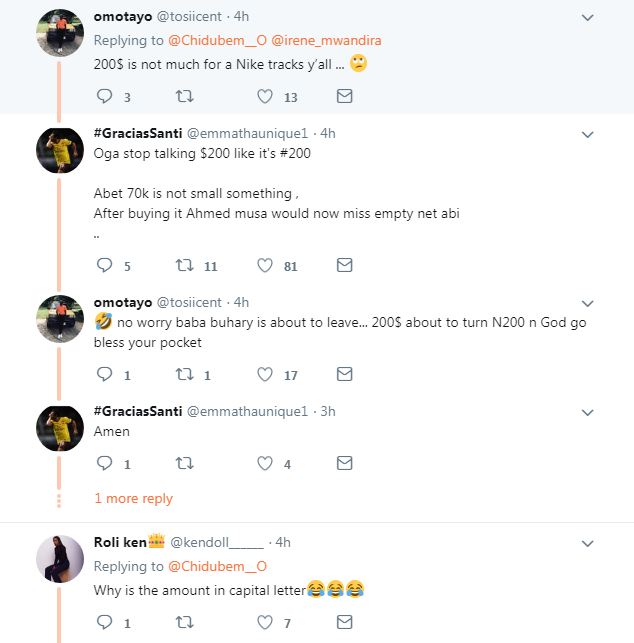Share the 'Amen' tweet via message icon
The width and height of the screenshot is (634, 643).
344,464
